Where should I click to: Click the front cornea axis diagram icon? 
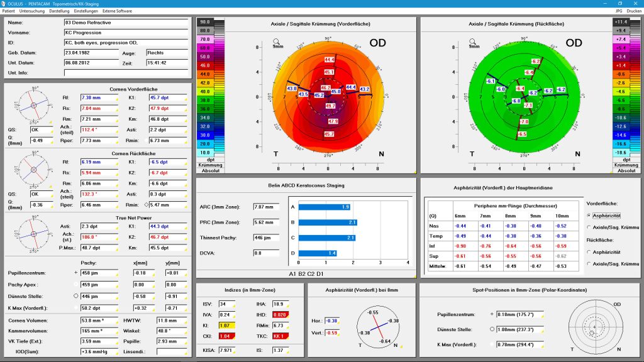coord(34,106)
